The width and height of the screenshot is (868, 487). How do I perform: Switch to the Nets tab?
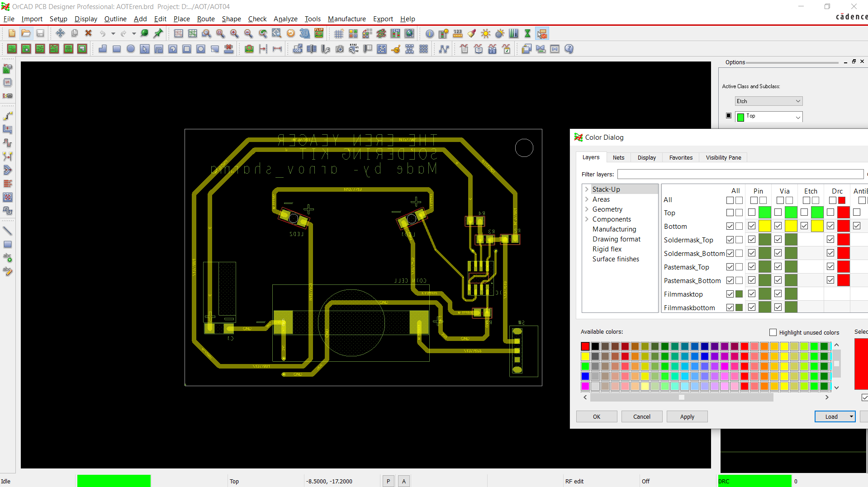[x=618, y=157]
